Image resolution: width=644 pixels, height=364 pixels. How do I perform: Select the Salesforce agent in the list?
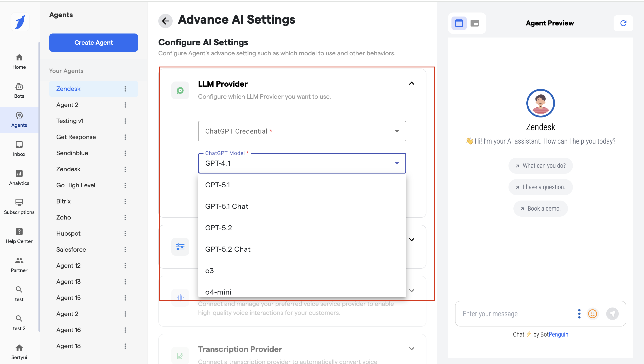pos(71,249)
